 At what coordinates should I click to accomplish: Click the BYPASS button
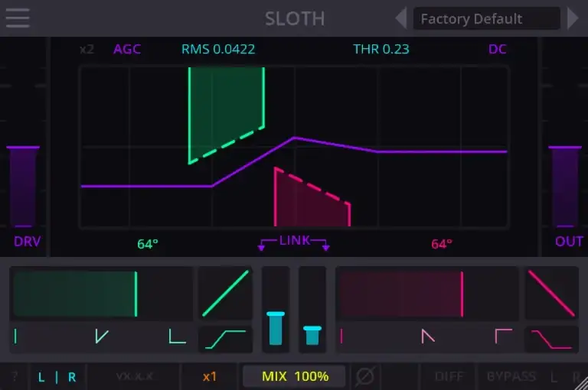click(x=511, y=376)
